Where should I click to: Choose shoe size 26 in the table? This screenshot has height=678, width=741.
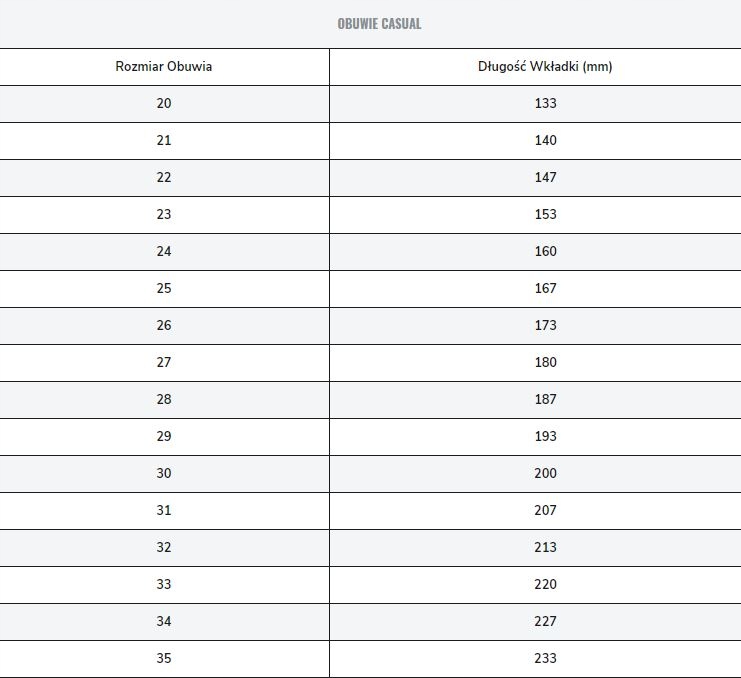point(164,325)
